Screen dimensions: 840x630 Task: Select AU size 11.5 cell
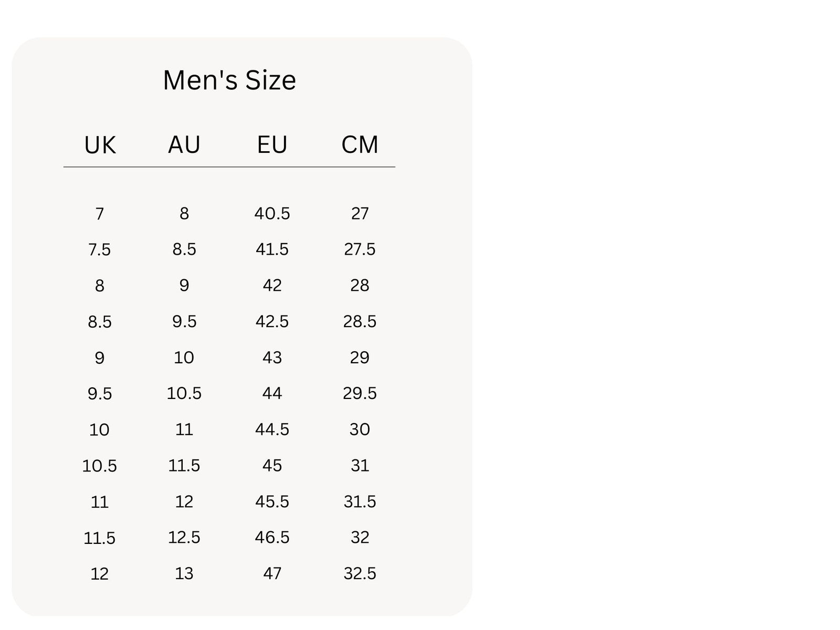[184, 466]
